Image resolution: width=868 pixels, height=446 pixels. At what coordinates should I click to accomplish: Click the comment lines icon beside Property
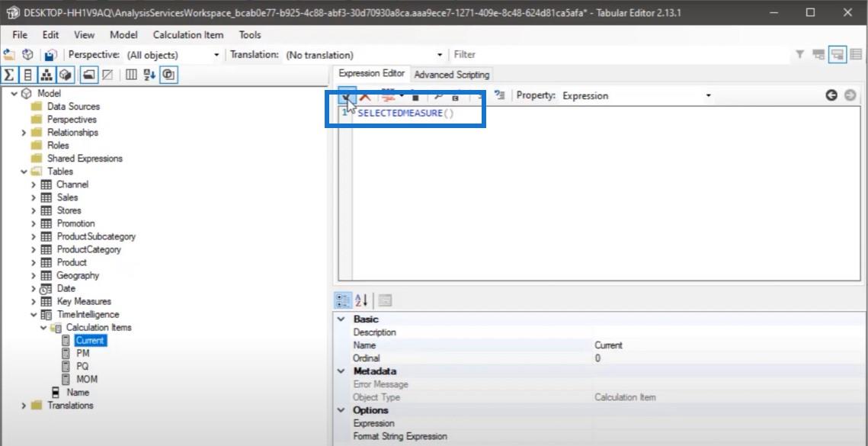pos(499,95)
